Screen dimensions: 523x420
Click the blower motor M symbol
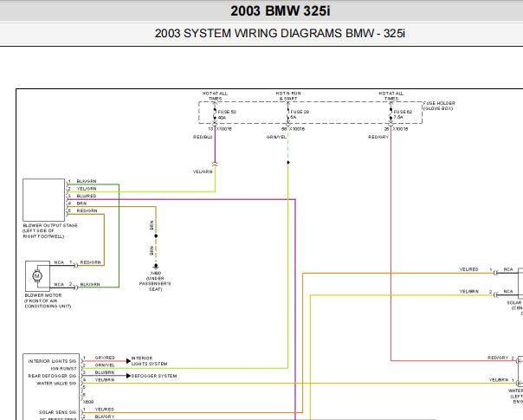[37, 276]
